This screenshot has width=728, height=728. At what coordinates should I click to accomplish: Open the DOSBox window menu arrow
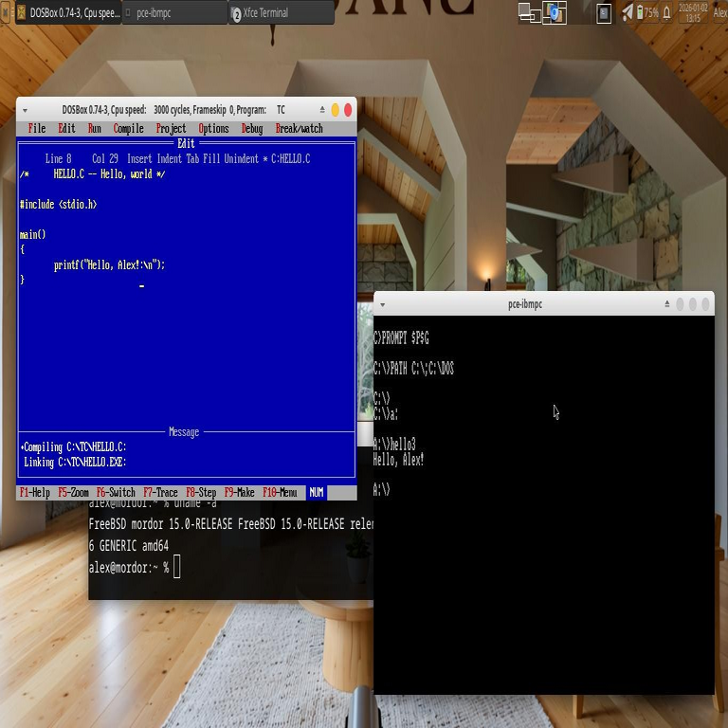(26, 110)
